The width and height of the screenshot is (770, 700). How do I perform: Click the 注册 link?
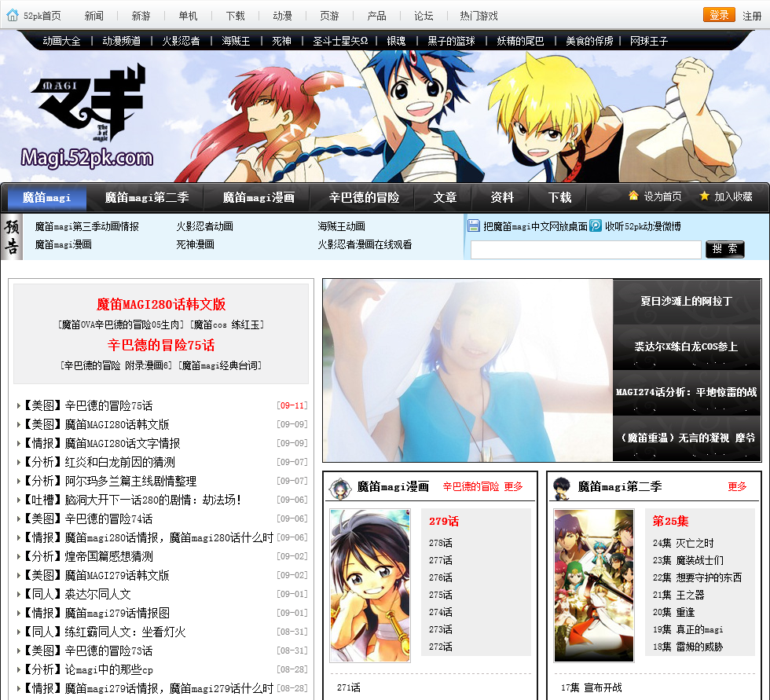752,16
